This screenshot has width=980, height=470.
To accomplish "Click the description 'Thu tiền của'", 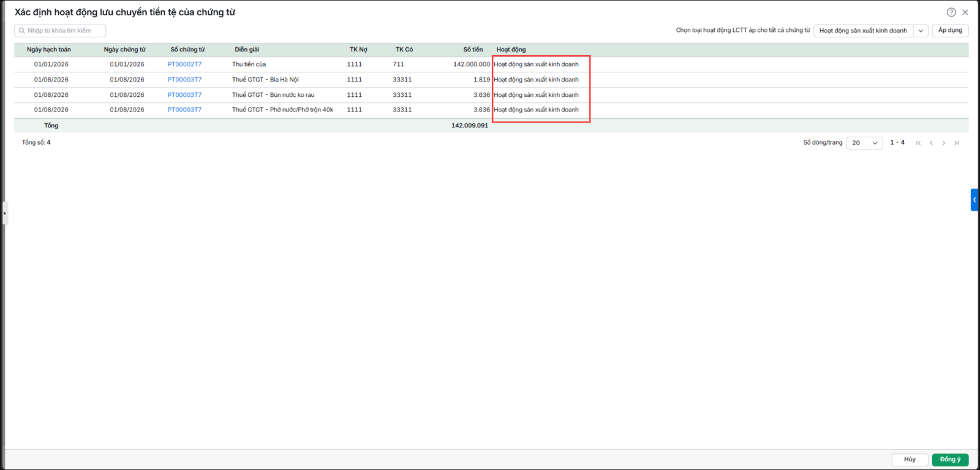I will 249,64.
